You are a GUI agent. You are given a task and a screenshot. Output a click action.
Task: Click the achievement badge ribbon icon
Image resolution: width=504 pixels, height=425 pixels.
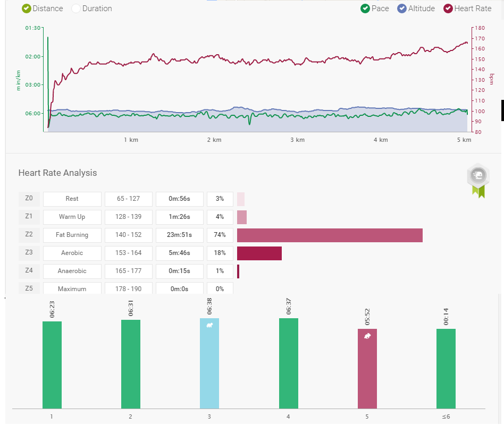[478, 180]
